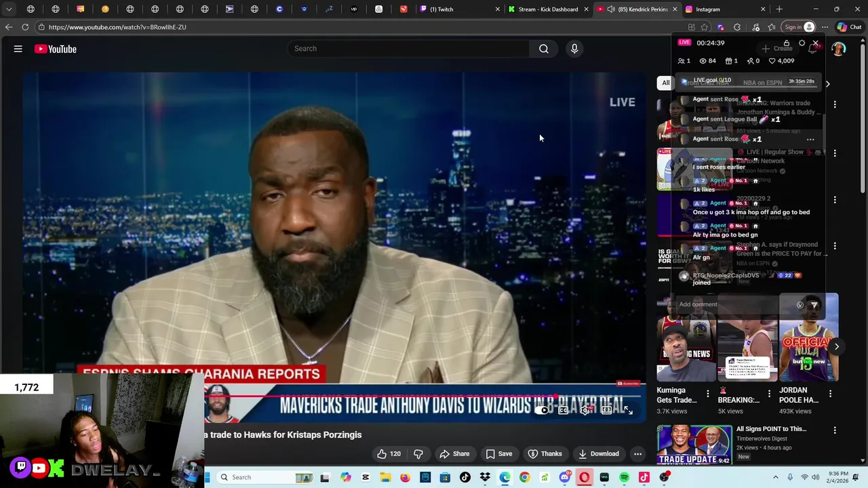The height and width of the screenshot is (488, 868).
Task: Dislike the video
Action: [418, 453]
